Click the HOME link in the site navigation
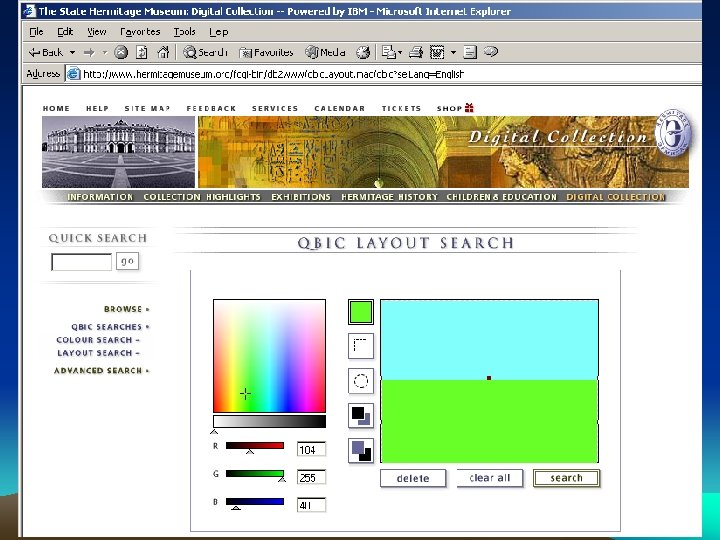This screenshot has width=720, height=540. click(x=56, y=108)
